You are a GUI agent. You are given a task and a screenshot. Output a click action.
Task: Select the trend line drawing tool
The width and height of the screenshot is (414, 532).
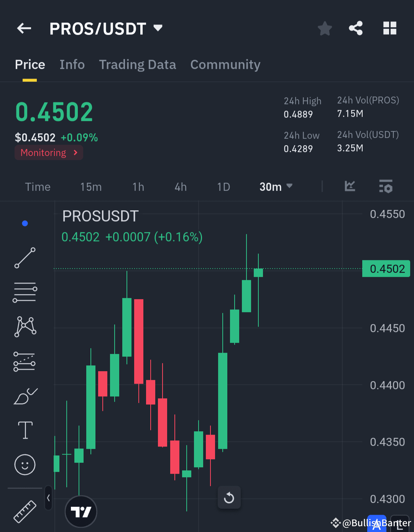tap(25, 257)
